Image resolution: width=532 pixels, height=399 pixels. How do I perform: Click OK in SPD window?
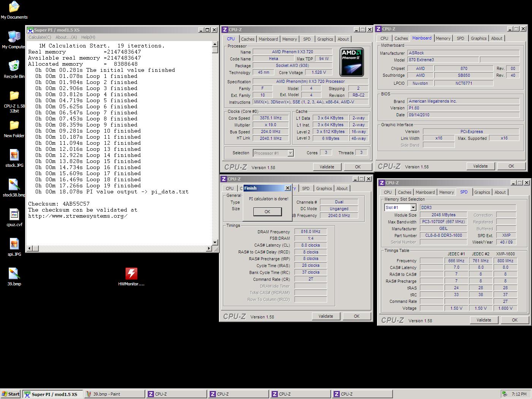[x=515, y=320]
